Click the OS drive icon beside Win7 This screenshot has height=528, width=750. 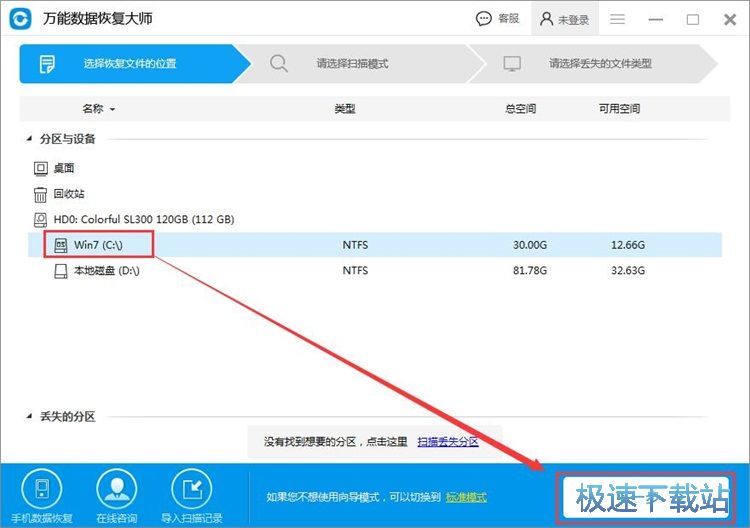[61, 245]
